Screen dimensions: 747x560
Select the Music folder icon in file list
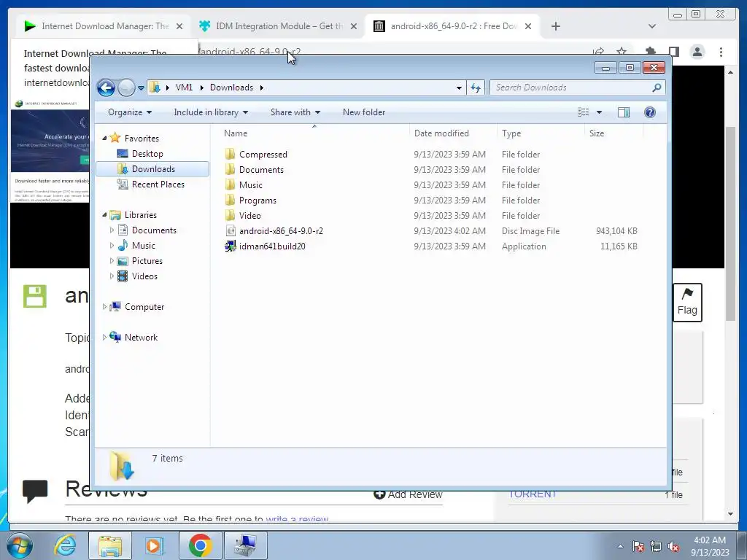pyautogui.click(x=230, y=184)
